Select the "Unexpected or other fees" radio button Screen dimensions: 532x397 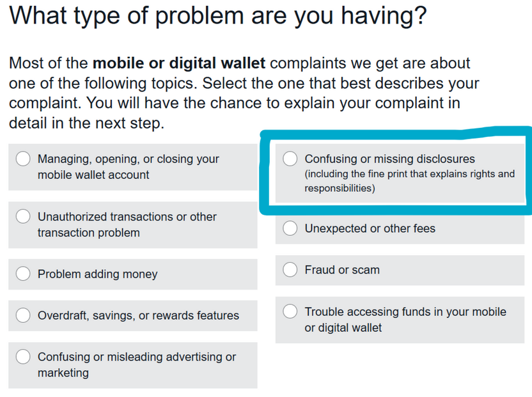coord(290,228)
